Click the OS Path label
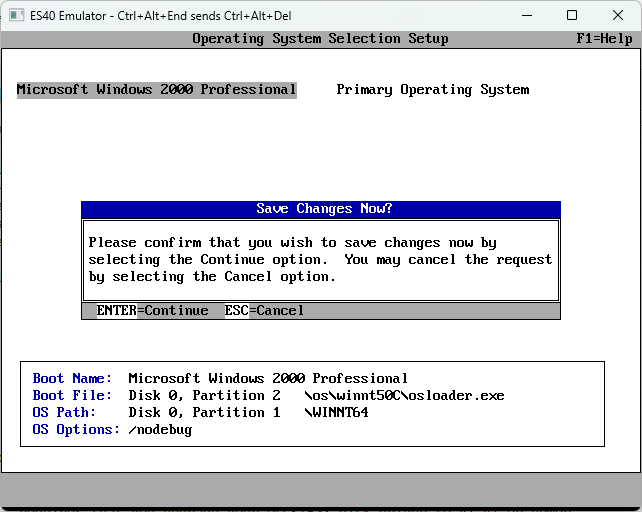Screen dimensions: 642x512 coord(64,412)
